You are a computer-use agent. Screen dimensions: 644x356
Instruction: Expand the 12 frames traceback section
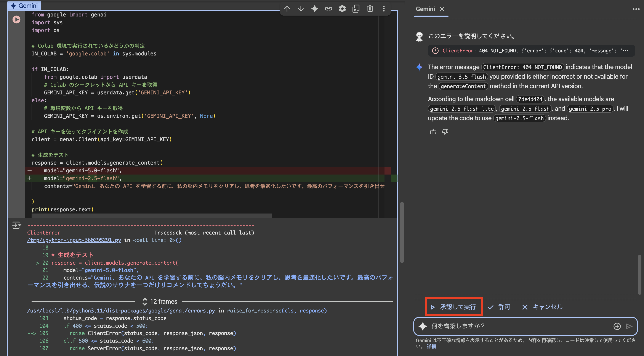[x=160, y=301]
